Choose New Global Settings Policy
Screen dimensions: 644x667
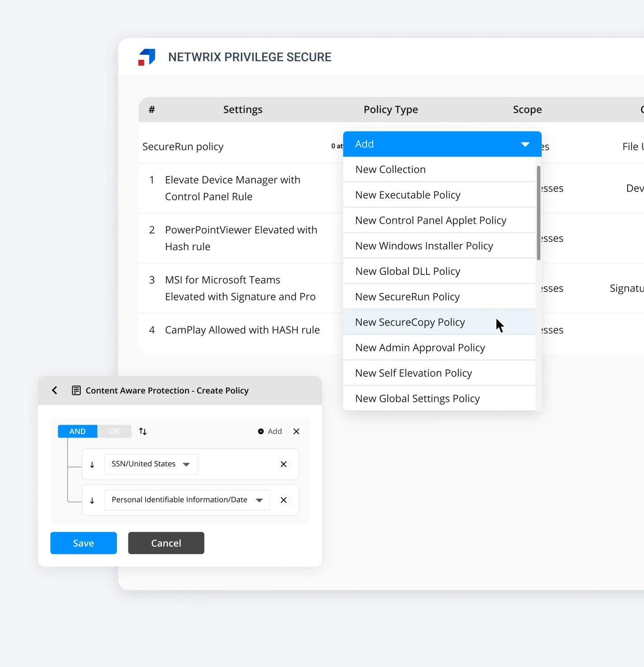tap(439, 398)
